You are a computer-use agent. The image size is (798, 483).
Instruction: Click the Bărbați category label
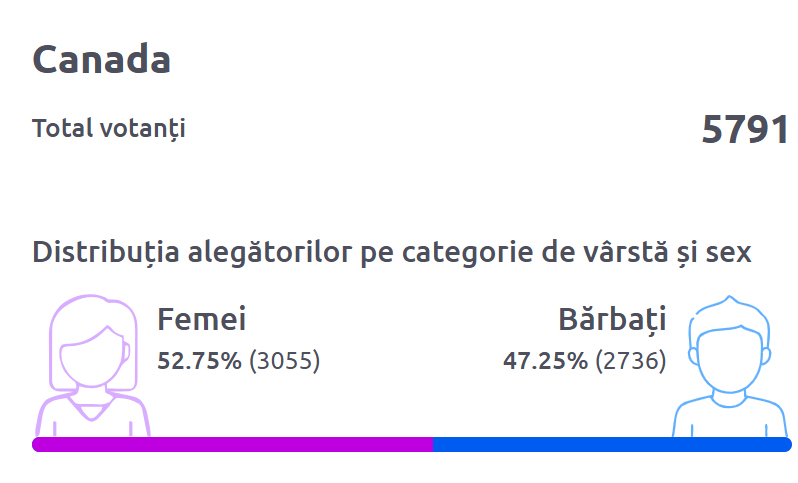click(612, 319)
